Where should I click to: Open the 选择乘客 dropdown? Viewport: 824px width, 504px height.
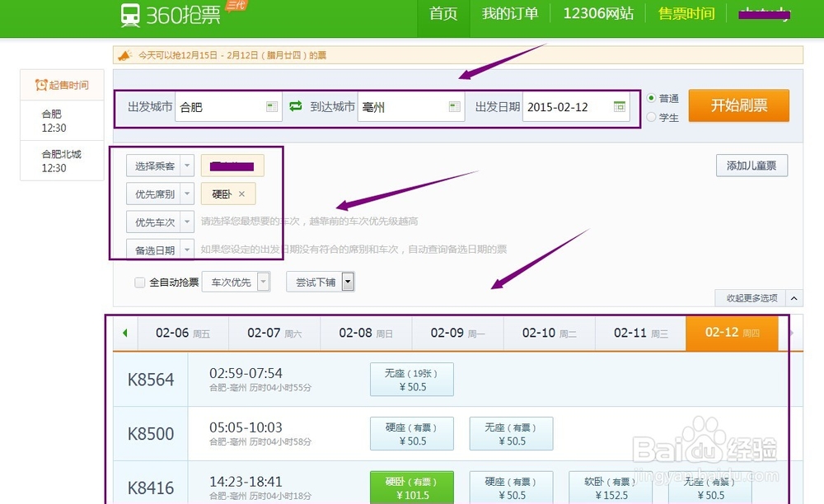[x=159, y=166]
